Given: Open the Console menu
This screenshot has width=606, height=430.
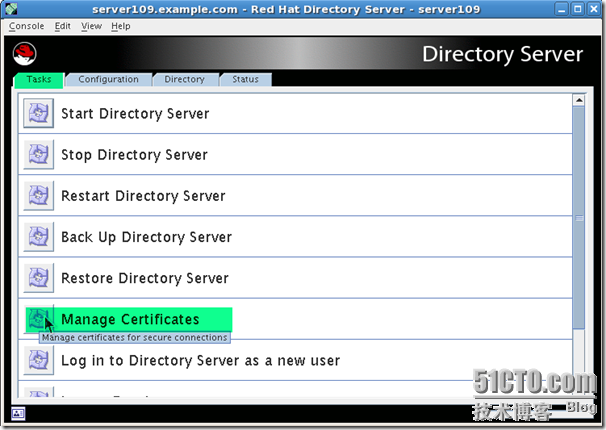Looking at the screenshot, I should point(26,26).
